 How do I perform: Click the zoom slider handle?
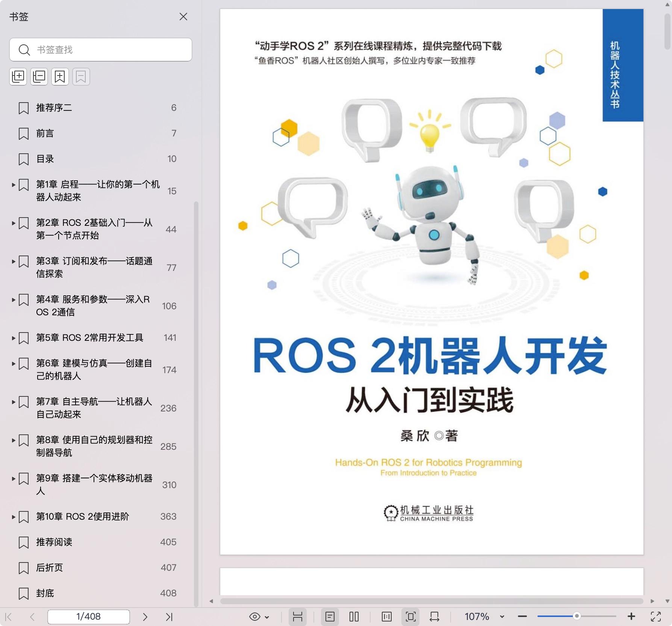577,616
